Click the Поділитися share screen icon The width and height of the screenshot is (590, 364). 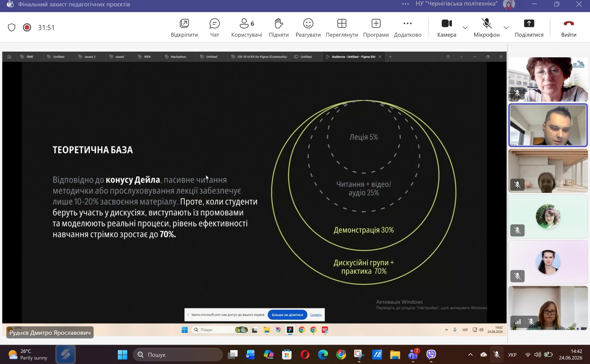[529, 23]
